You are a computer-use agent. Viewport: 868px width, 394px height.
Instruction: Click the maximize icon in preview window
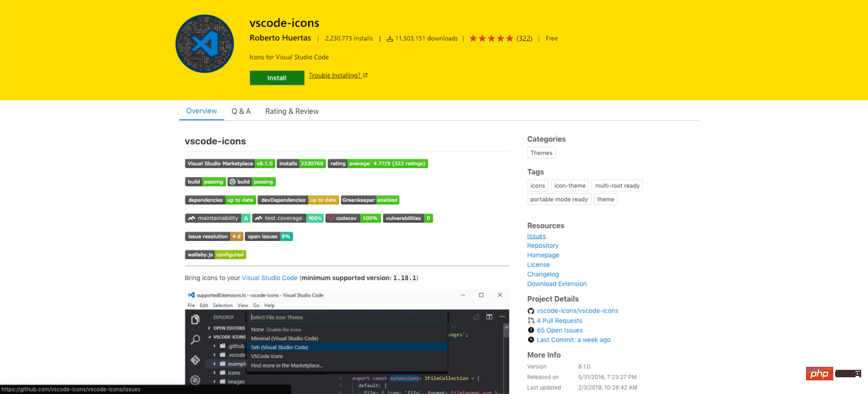[x=481, y=295]
